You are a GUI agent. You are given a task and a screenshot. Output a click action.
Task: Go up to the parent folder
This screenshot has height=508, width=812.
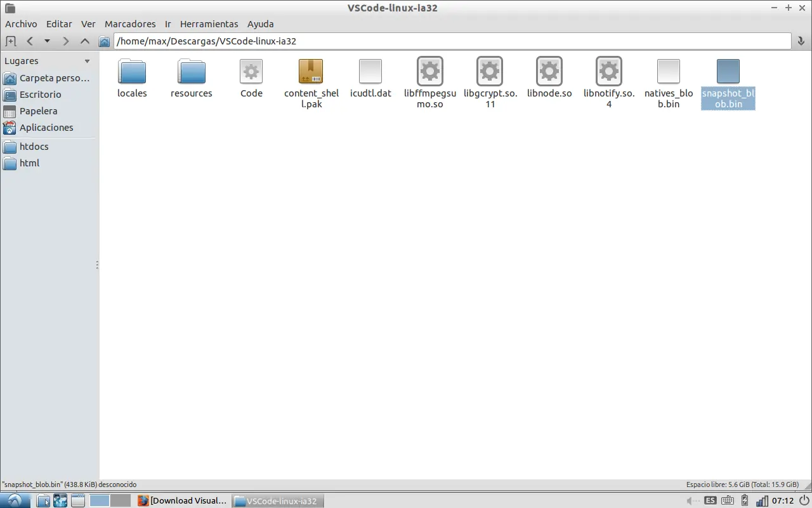click(84, 41)
